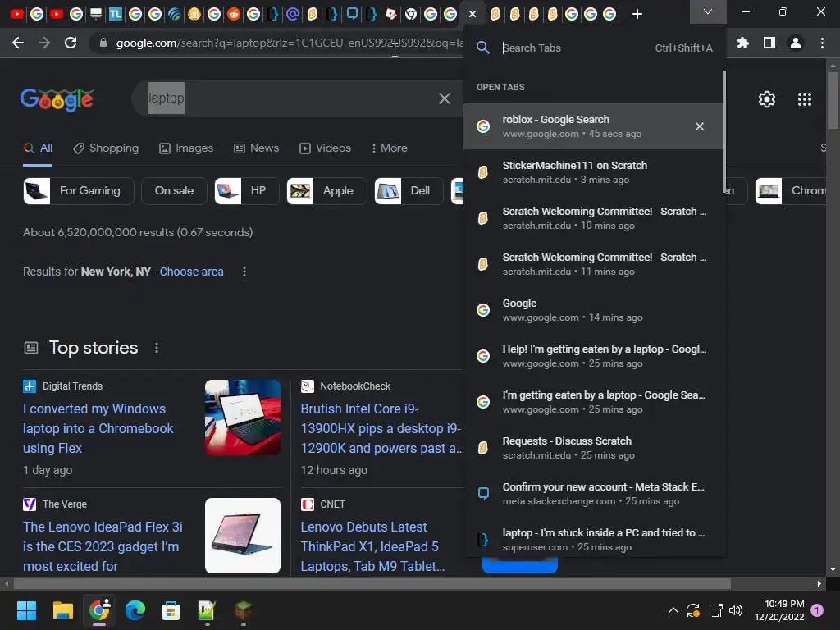The width and height of the screenshot is (840, 630).
Task: Open the Google 14 mins ago tab entry
Action: click(592, 310)
